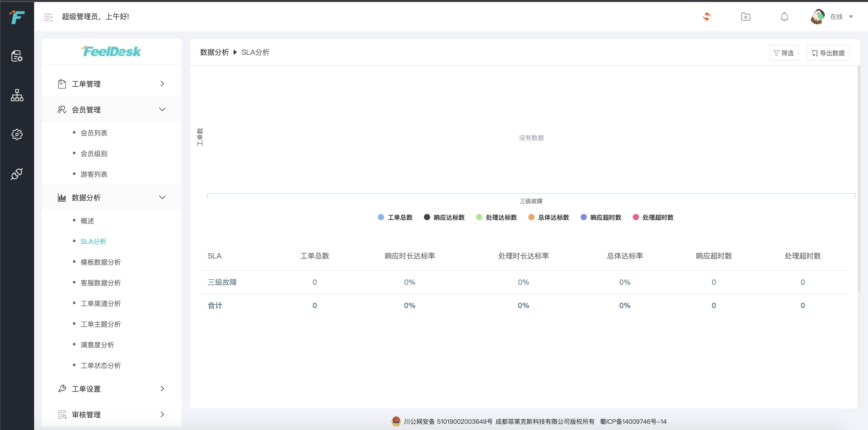Toggle the 处理超时数 legend item

(652, 217)
